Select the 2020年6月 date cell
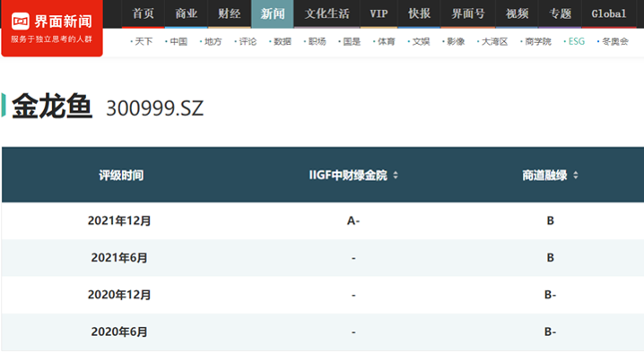Screen dimensions: 644x353 point(119,331)
